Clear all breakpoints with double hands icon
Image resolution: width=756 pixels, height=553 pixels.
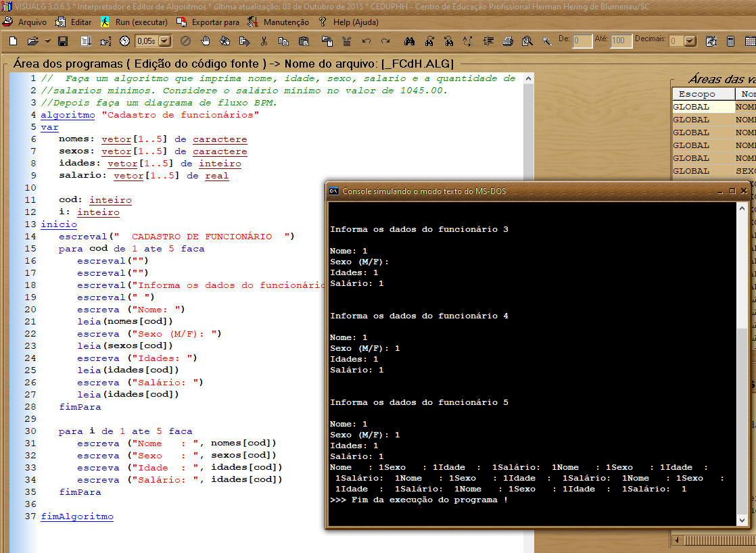(x=225, y=41)
